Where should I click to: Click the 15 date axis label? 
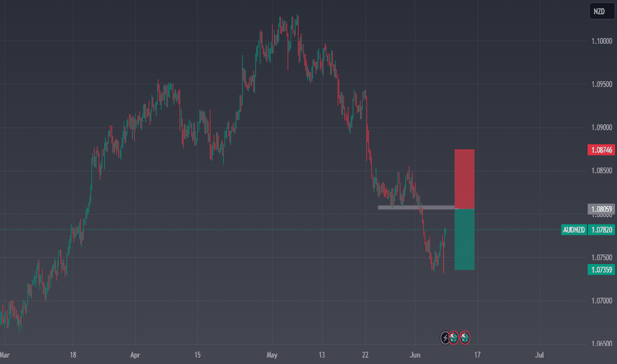click(x=197, y=355)
